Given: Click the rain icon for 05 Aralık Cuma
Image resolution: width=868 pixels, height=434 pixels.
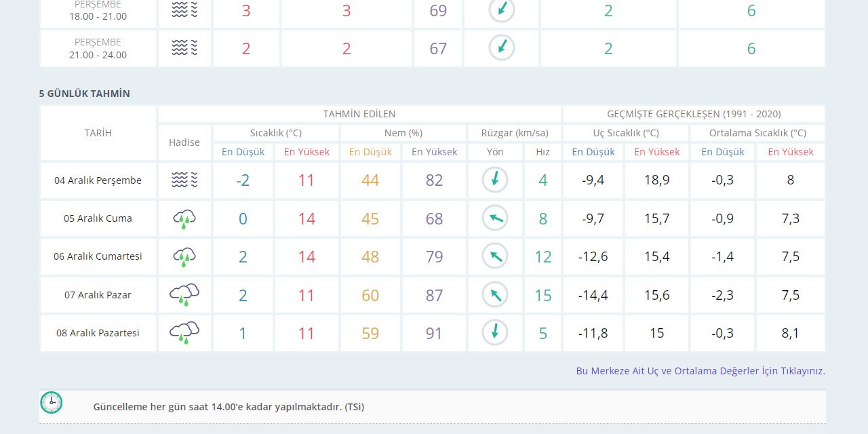Looking at the screenshot, I should 184,218.
